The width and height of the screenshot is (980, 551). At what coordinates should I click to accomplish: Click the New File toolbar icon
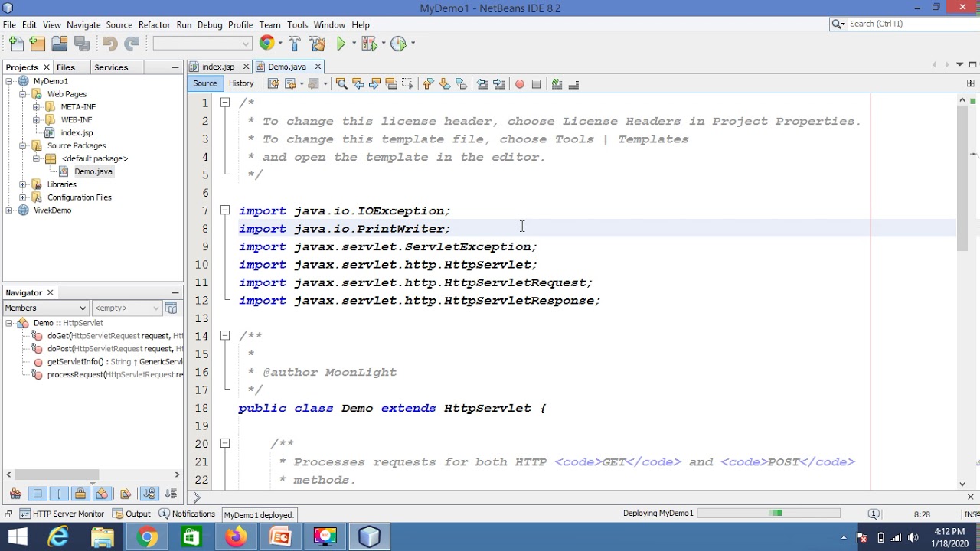pos(17,44)
